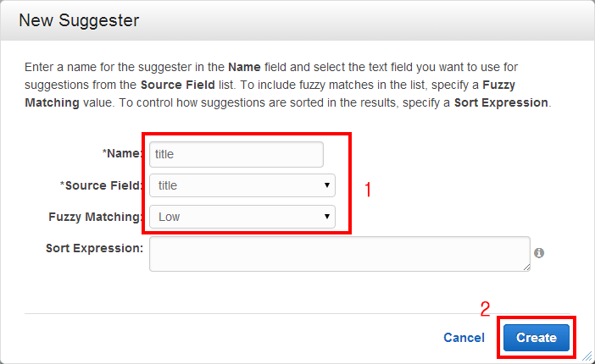Click the "Fuzzy Matching:" form label
This screenshot has height=364, width=595.
click(95, 217)
